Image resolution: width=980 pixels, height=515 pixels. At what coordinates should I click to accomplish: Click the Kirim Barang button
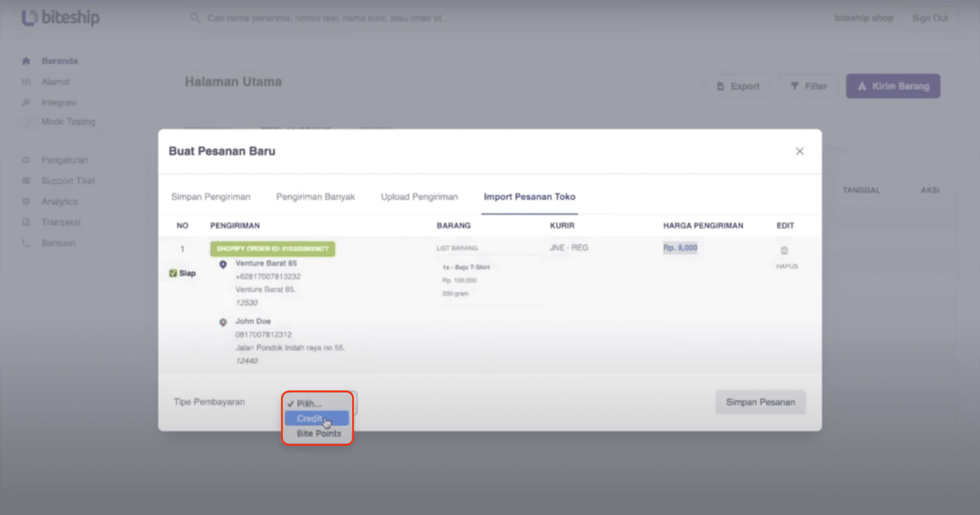(893, 86)
